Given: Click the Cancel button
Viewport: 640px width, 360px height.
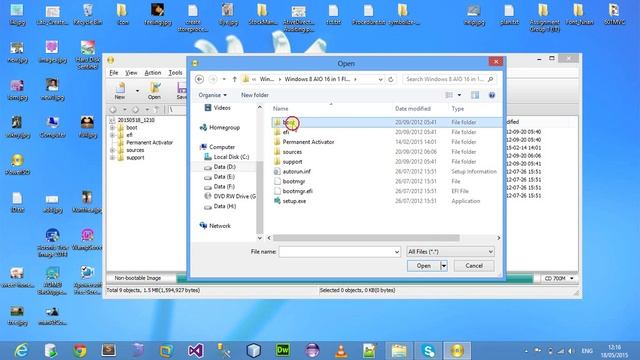Looking at the screenshot, I should point(474,266).
